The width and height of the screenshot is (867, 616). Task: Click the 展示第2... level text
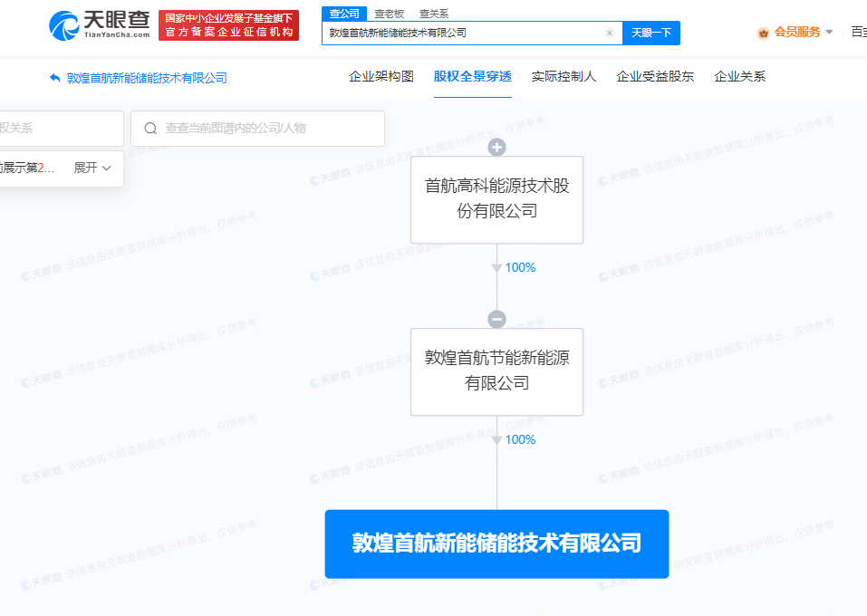click(28, 168)
